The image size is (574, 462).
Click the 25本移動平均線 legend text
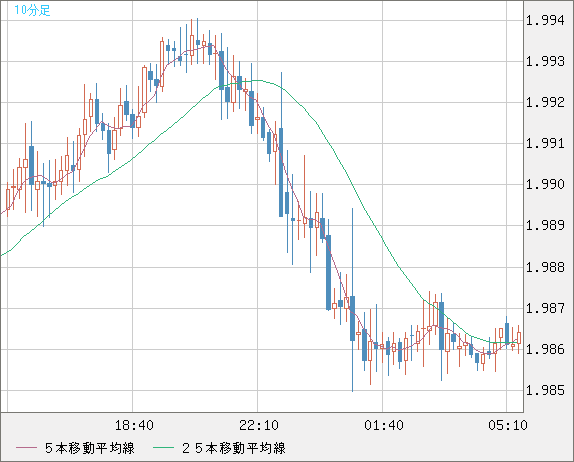pos(234,448)
